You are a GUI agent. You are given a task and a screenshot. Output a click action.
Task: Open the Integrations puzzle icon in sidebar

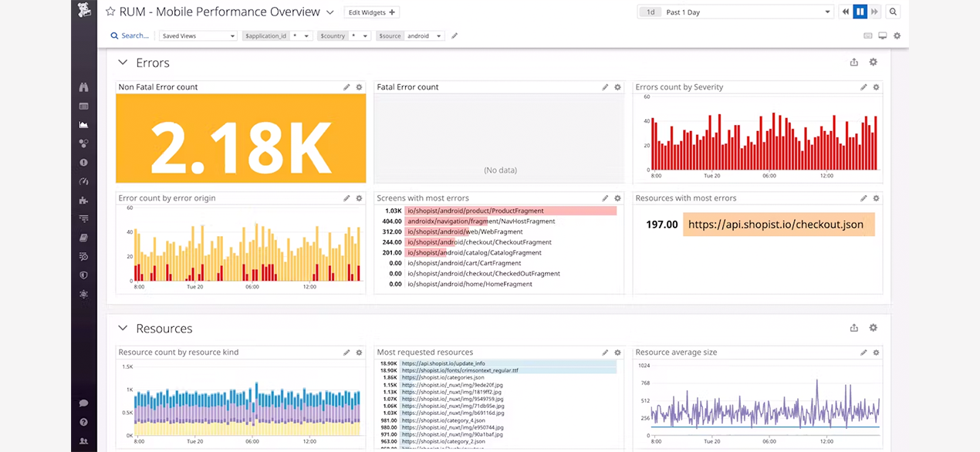[x=83, y=201]
